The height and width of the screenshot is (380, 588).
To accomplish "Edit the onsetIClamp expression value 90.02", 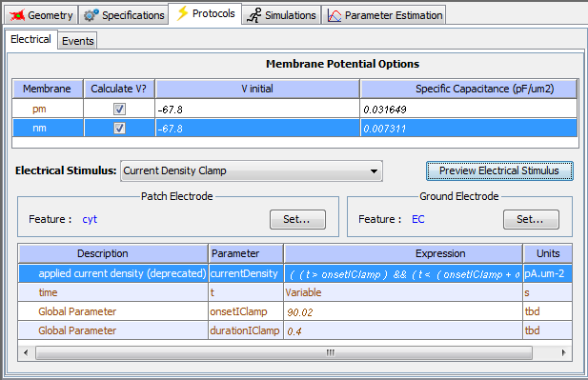I will click(x=403, y=311).
